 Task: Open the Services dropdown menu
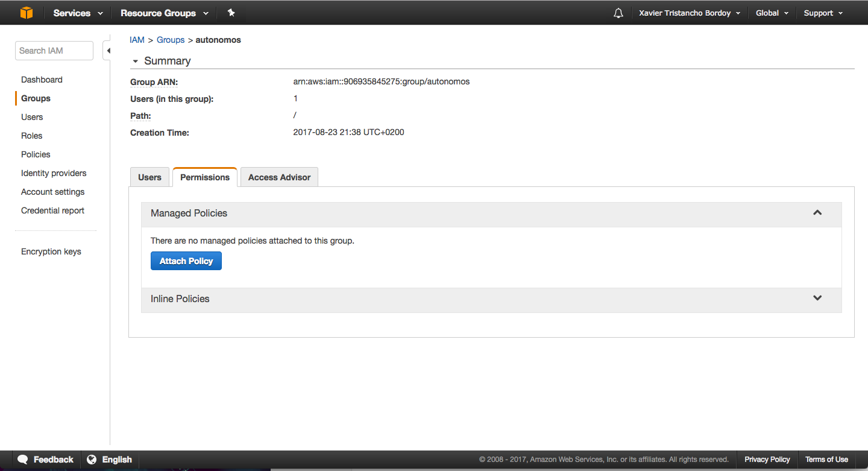[x=78, y=13]
